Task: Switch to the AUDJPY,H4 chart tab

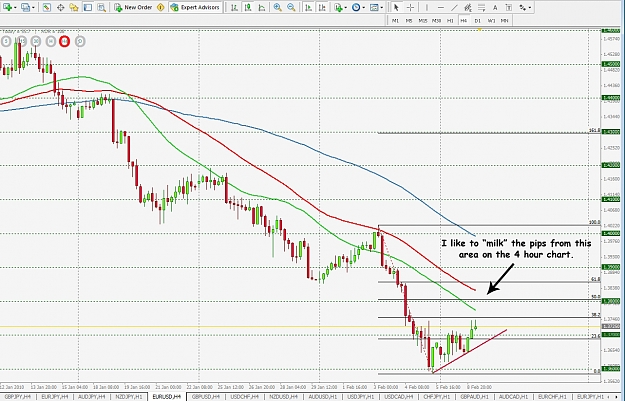Action: [x=92, y=397]
